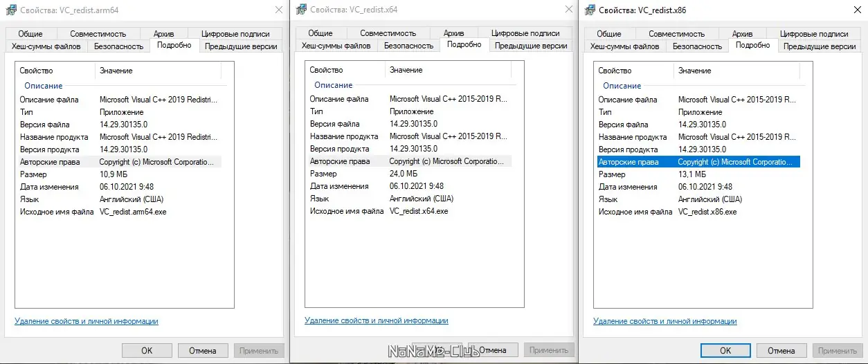
Task: Open Архив tab in x86 window
Action: (x=742, y=33)
